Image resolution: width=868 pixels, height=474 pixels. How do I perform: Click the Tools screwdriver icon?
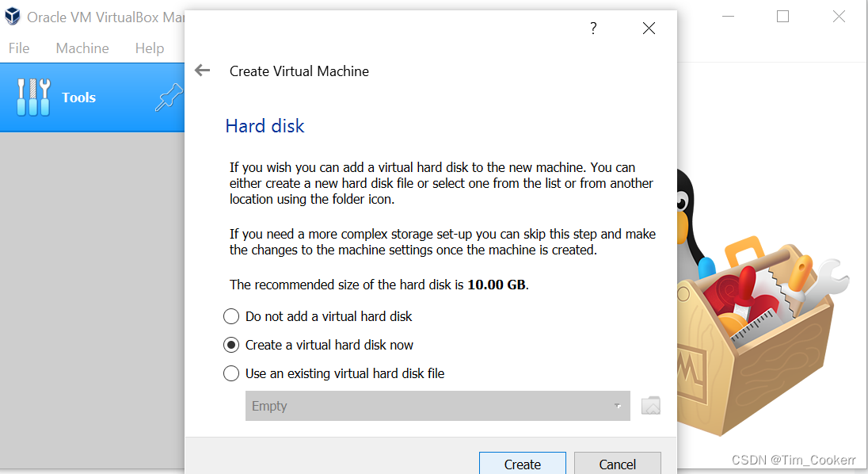(x=33, y=97)
